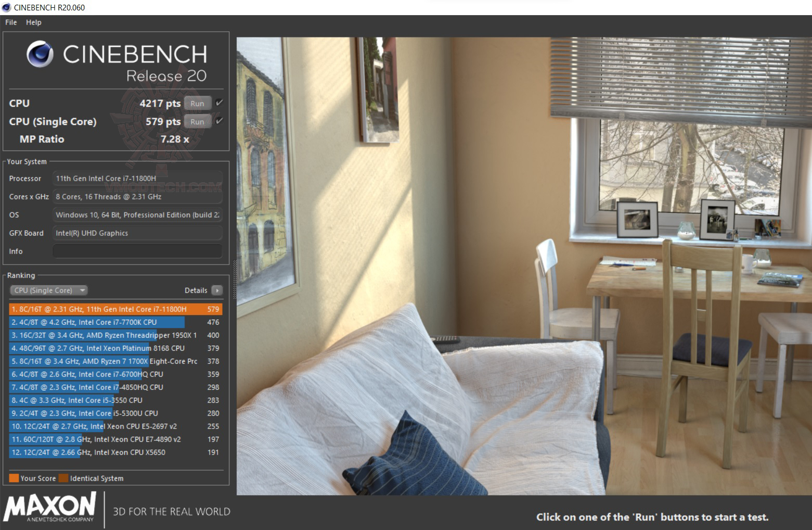Expand ranking Details with arrow button
This screenshot has height=530, width=812.
[217, 290]
